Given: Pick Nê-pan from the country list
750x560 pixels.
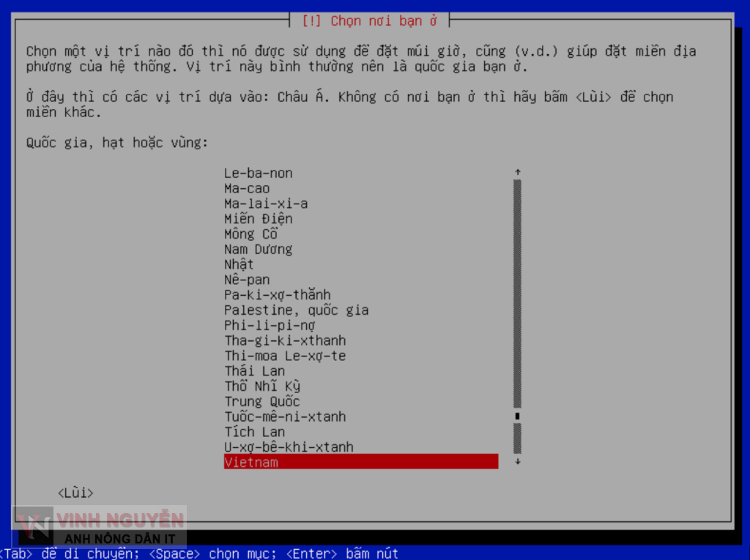Looking at the screenshot, I should tap(247, 280).
